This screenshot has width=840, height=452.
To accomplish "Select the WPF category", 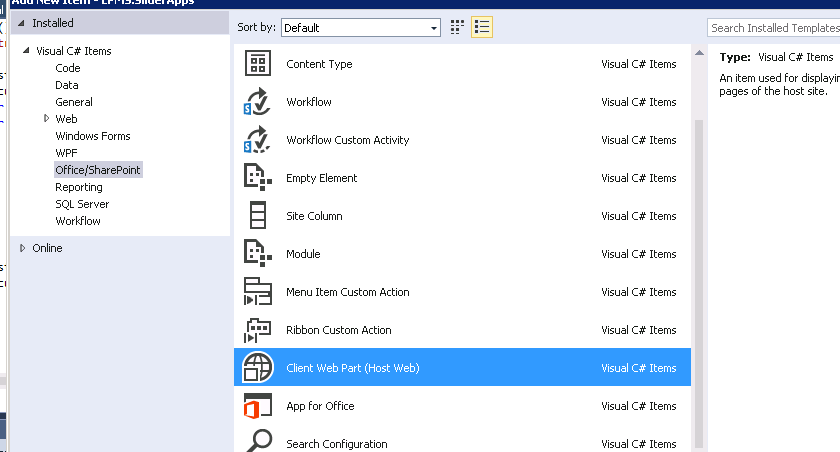I will click(66, 153).
